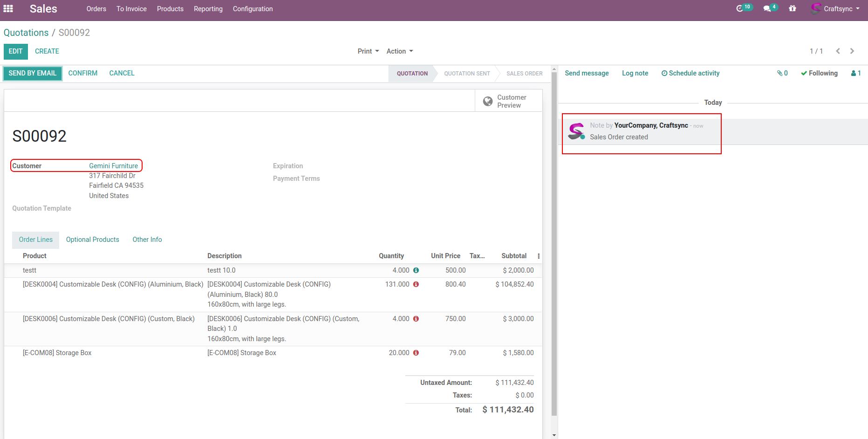The height and width of the screenshot is (439, 868).
Task: Click the vertical scrollbar of the form
Action: (x=554, y=242)
